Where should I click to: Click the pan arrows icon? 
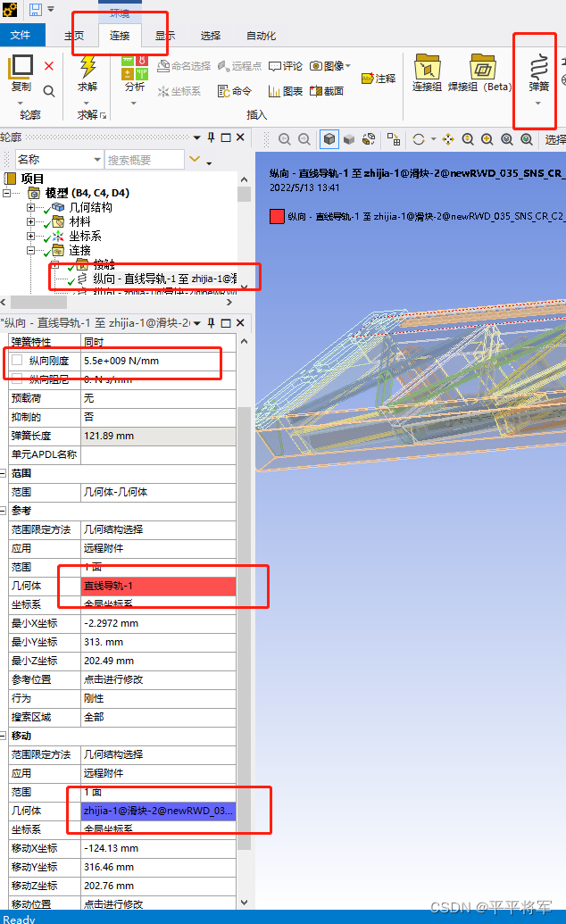point(448,139)
